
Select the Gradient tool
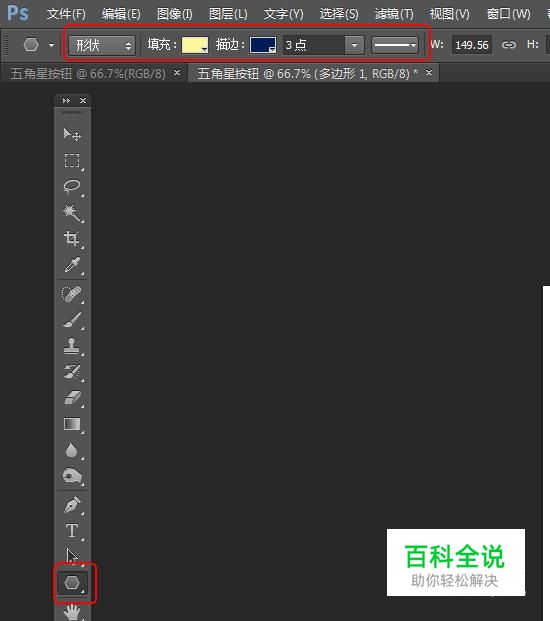pyautogui.click(x=72, y=424)
